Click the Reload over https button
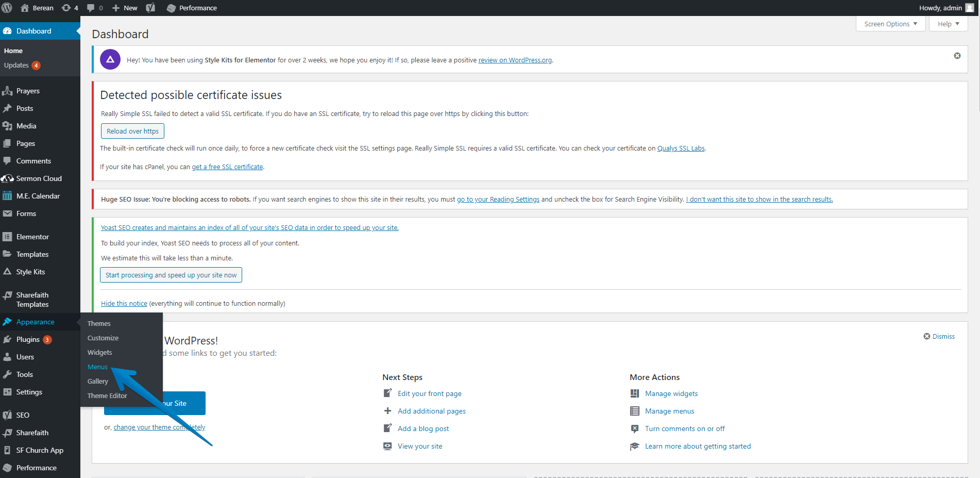The height and width of the screenshot is (478, 980). pyautogui.click(x=132, y=131)
